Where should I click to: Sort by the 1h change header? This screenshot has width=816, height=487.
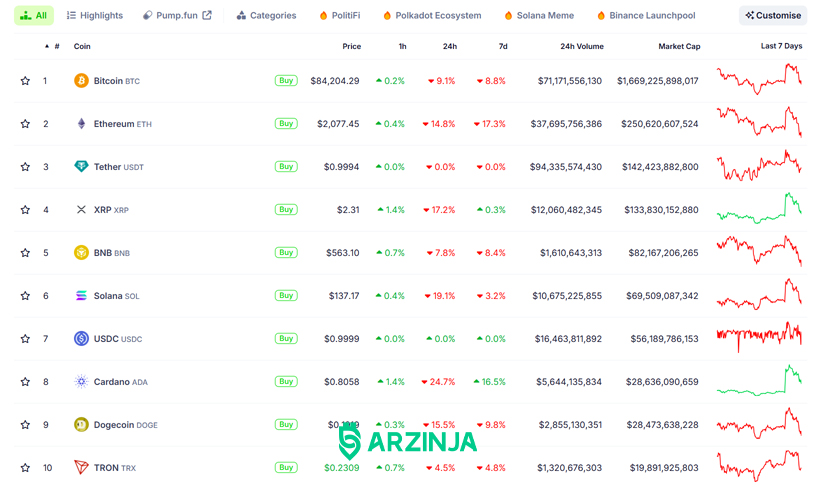pyautogui.click(x=402, y=46)
